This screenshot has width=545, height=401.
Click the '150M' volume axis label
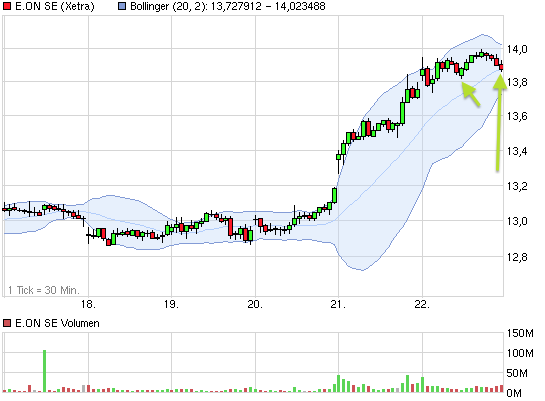pyautogui.click(x=520, y=333)
